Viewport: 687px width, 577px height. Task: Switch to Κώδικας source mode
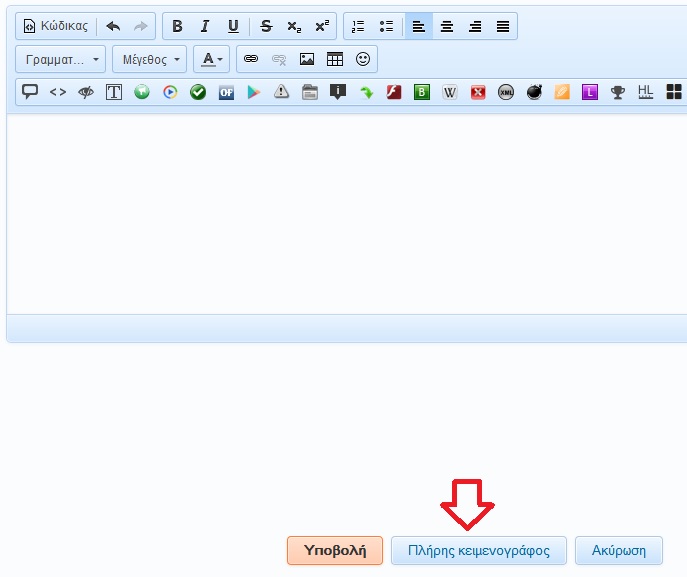pos(56,26)
